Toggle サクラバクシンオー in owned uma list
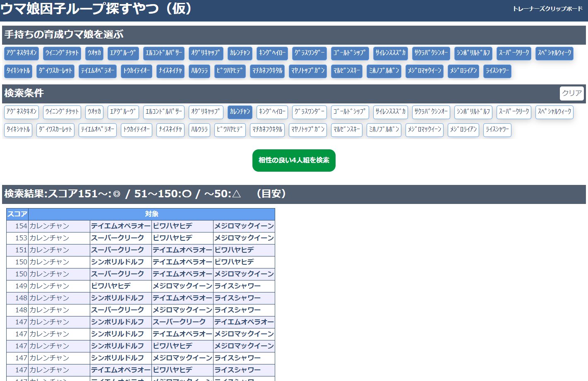 point(431,53)
